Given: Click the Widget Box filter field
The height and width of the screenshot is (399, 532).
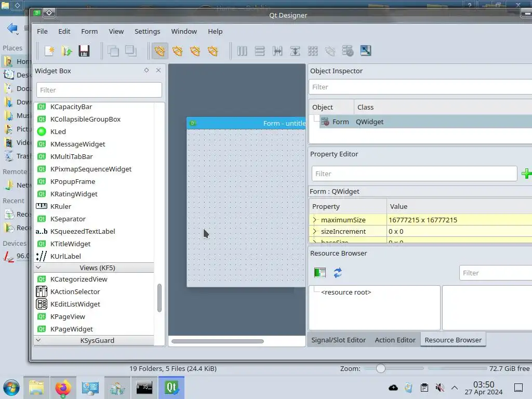Looking at the screenshot, I should click(99, 90).
